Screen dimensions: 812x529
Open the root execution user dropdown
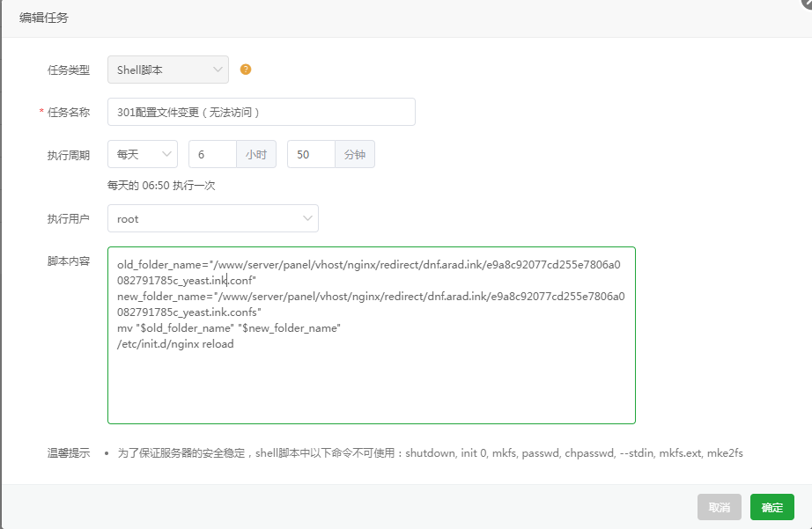coord(212,217)
